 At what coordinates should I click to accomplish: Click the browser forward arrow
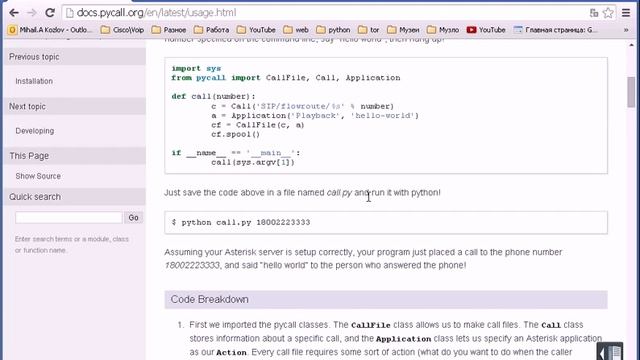pyautogui.click(x=32, y=13)
